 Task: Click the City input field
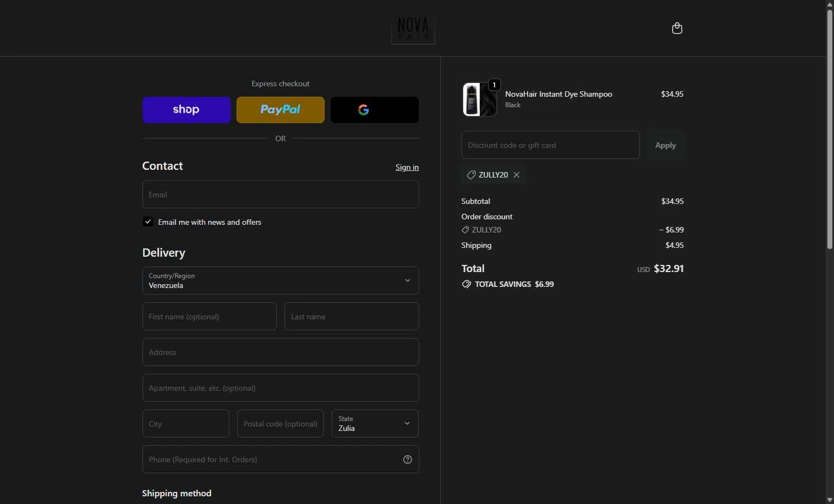pos(186,424)
